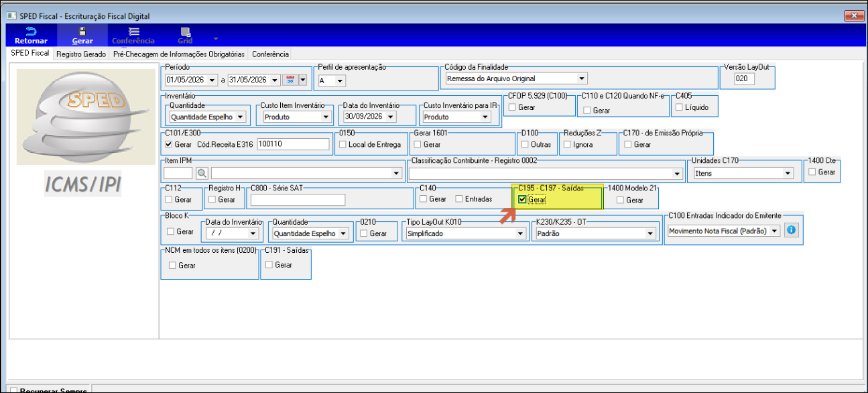Viewport: 868px width, 393px height.
Task: Click the blue info icon beside Indicador do Emitente
Action: pos(791,230)
